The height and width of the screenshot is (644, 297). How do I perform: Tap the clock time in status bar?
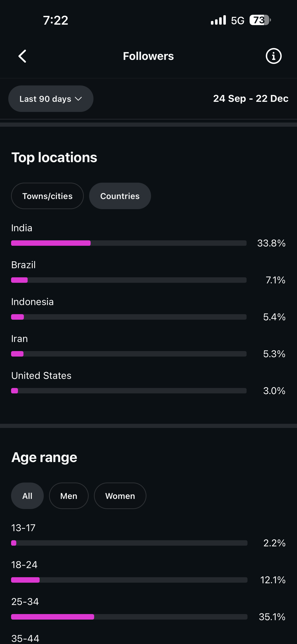(55, 20)
